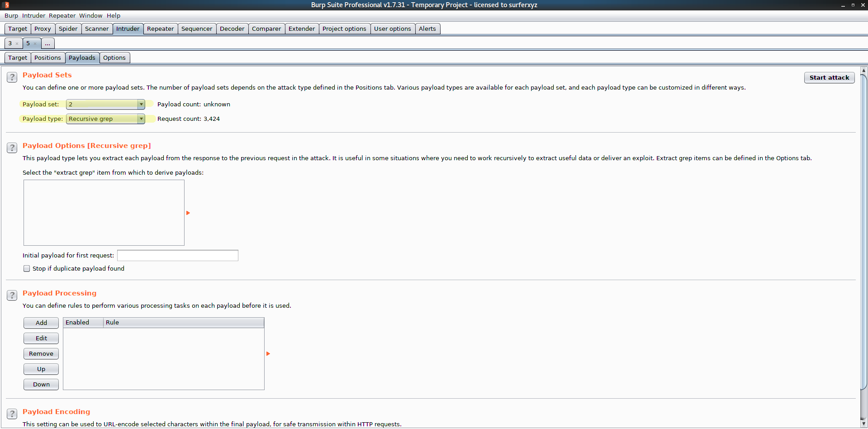Open the Payload type dropdown
The image size is (868, 429).
(105, 119)
